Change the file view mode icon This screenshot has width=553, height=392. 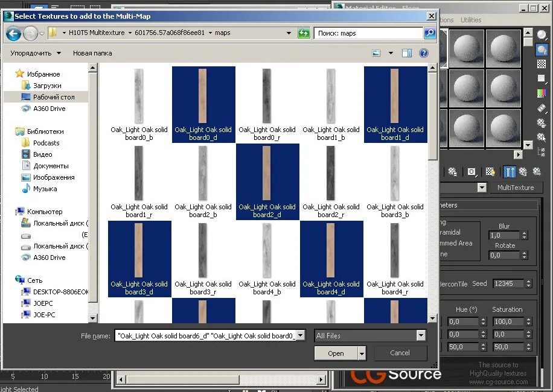pos(376,53)
